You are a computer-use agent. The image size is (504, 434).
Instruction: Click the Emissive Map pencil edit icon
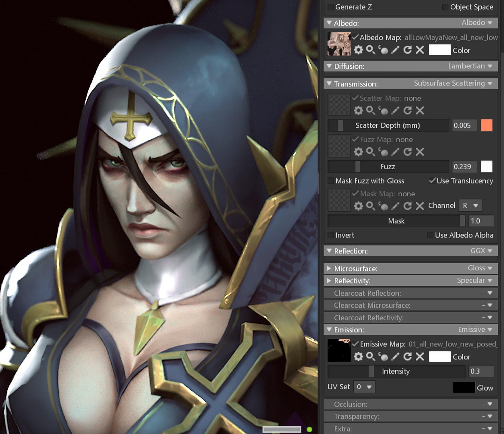pyautogui.click(x=395, y=356)
